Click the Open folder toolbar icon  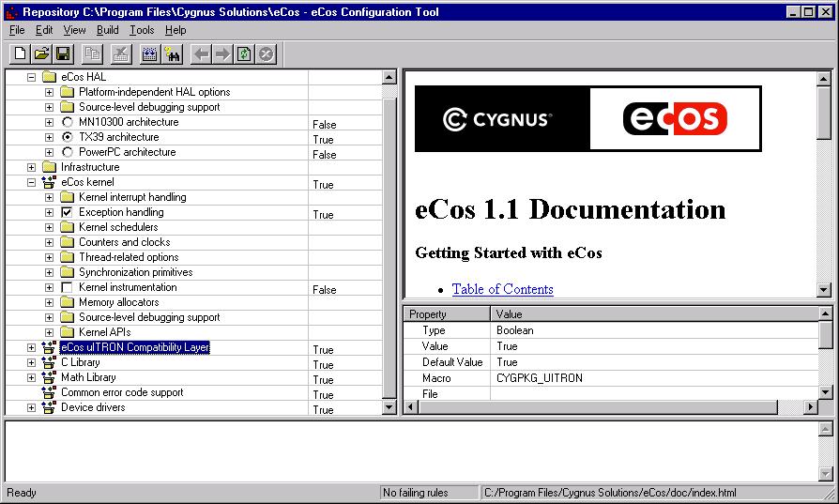click(x=41, y=53)
